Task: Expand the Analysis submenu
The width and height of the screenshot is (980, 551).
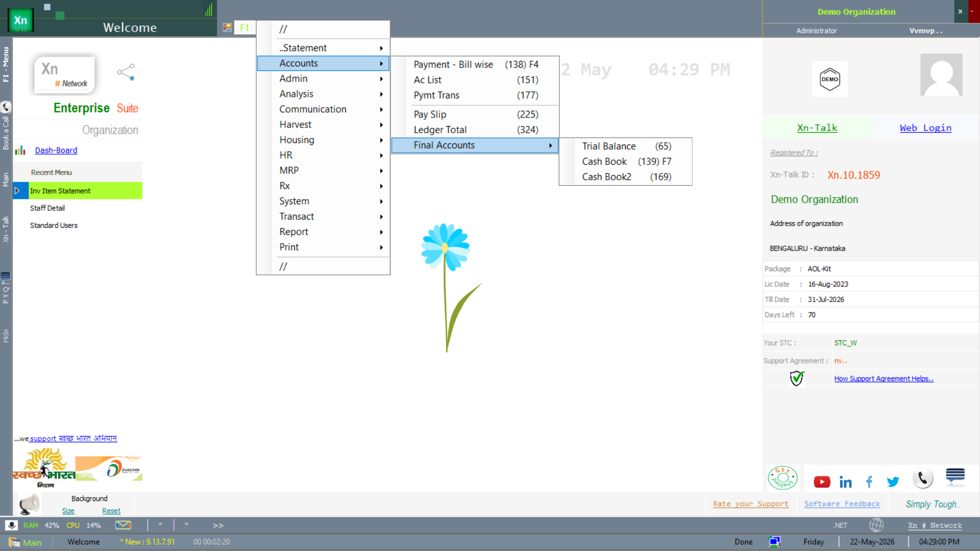Action: click(323, 94)
